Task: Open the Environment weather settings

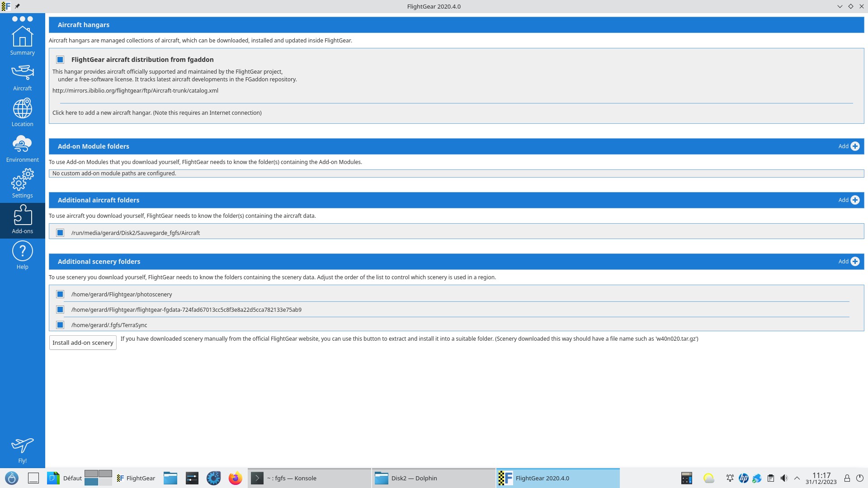Action: [x=22, y=149]
